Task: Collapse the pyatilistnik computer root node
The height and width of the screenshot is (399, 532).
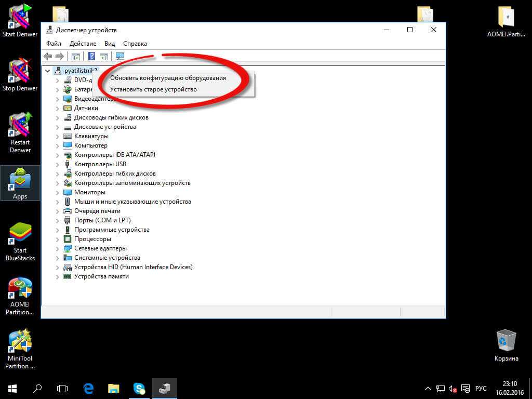Action: pyautogui.click(x=48, y=71)
